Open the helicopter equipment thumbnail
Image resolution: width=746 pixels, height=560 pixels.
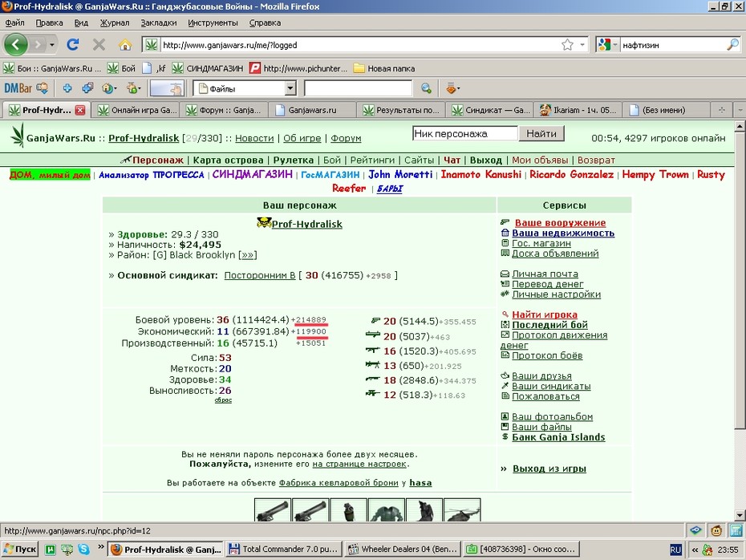pos(462,510)
